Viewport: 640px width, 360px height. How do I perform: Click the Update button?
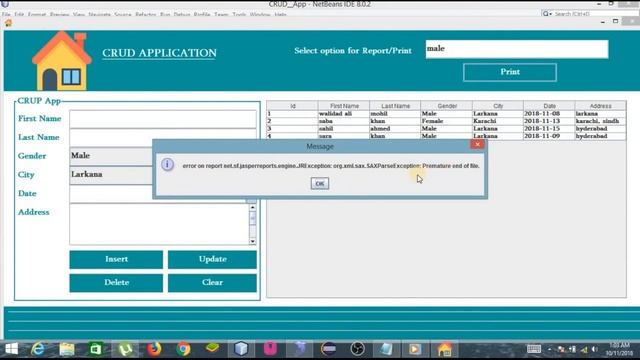(212, 260)
